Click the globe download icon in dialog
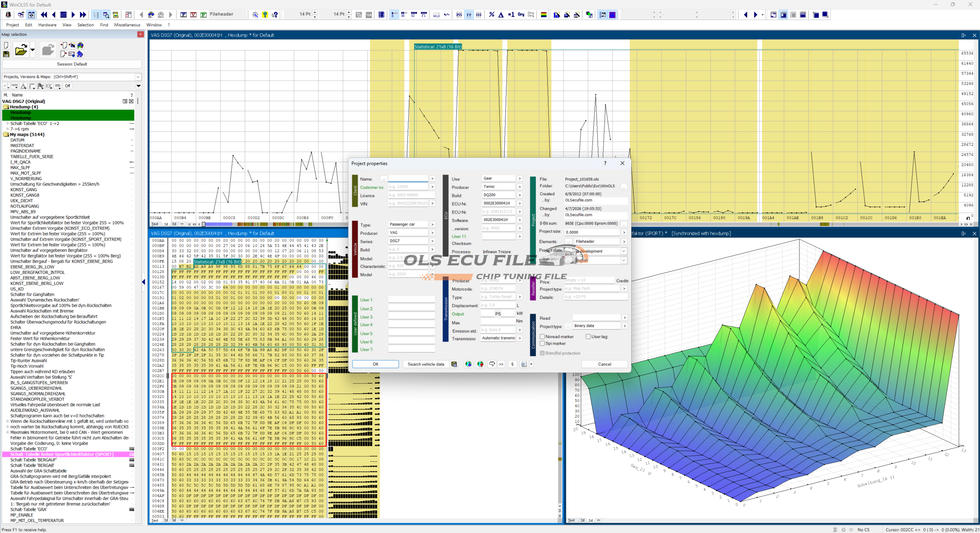This screenshot has height=533, width=980. [x=468, y=364]
